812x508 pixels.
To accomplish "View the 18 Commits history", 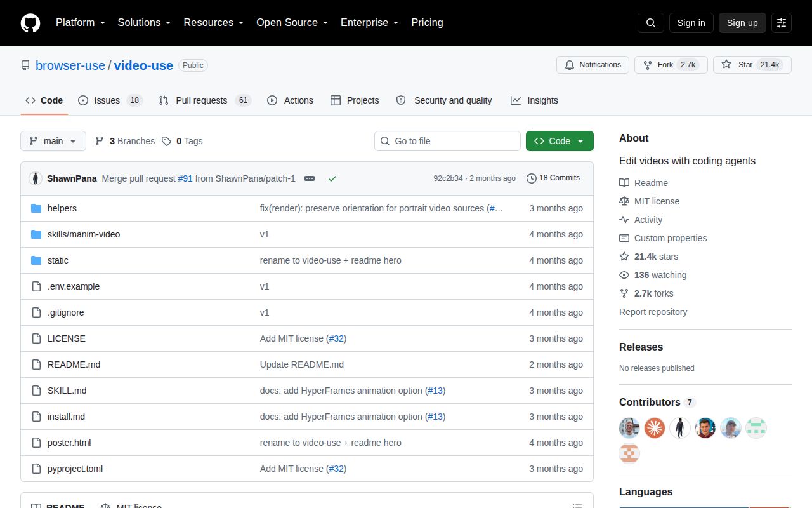I will point(553,178).
